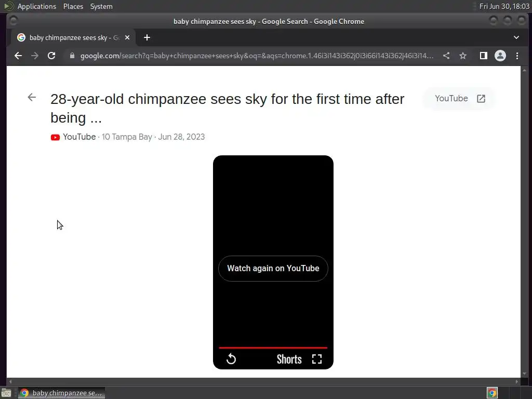The width and height of the screenshot is (532, 399).
Task: Click the vertical scrollbar up arrow
Action: click(525, 70)
